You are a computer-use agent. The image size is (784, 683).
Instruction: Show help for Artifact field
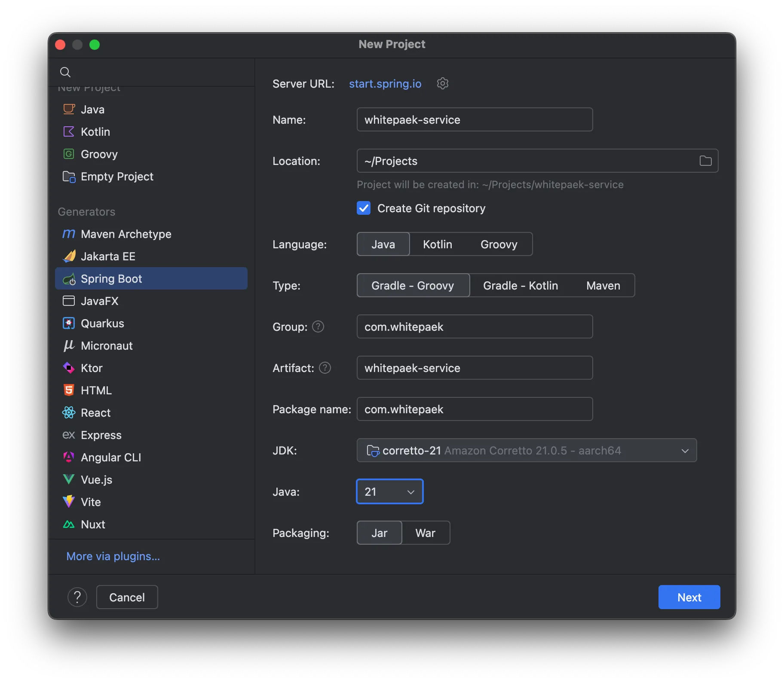(x=325, y=368)
